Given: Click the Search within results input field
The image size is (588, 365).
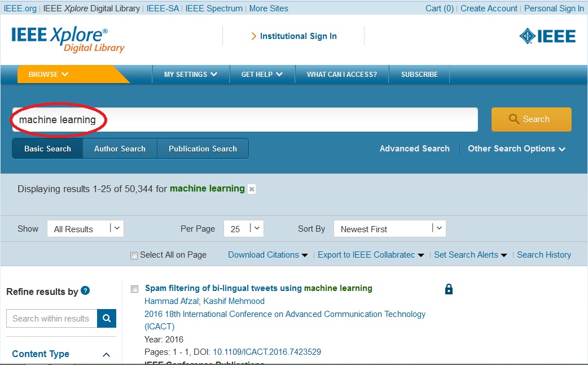Looking at the screenshot, I should point(52,319).
